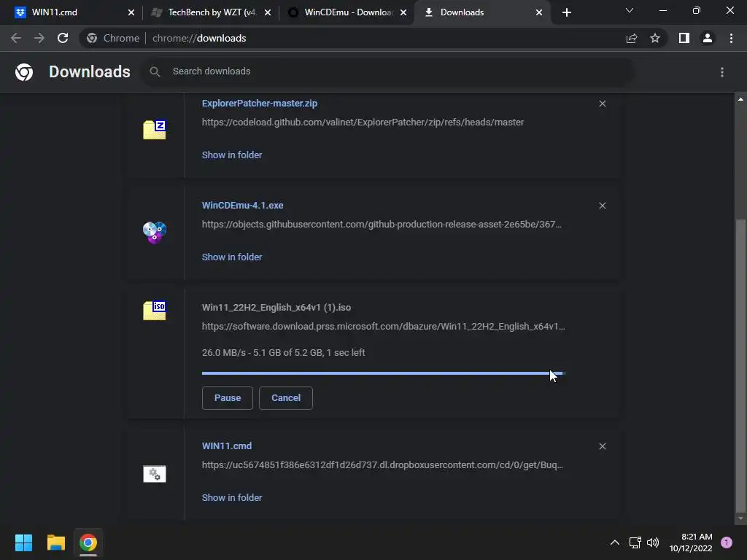Click the ExplorerPatcher zip file icon
This screenshot has height=560, width=747.
click(x=155, y=130)
